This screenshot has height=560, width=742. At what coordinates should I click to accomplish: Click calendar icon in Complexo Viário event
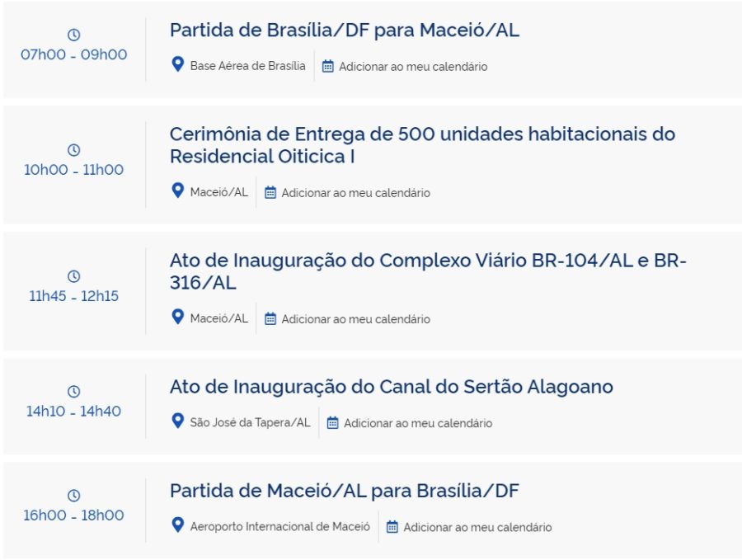coord(270,319)
